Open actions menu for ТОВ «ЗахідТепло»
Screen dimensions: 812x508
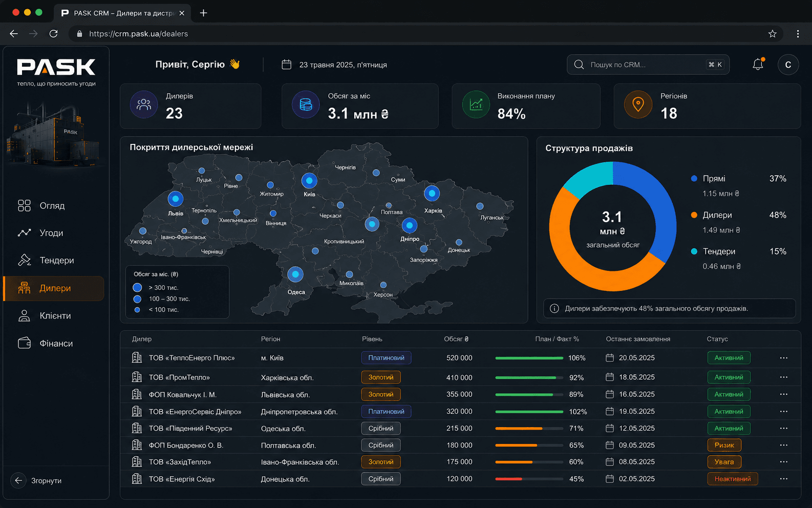[783, 462]
